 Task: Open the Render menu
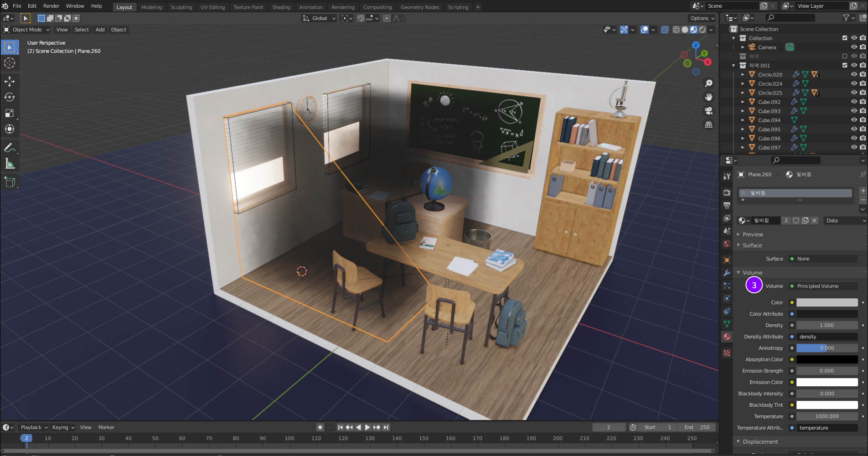tap(51, 6)
